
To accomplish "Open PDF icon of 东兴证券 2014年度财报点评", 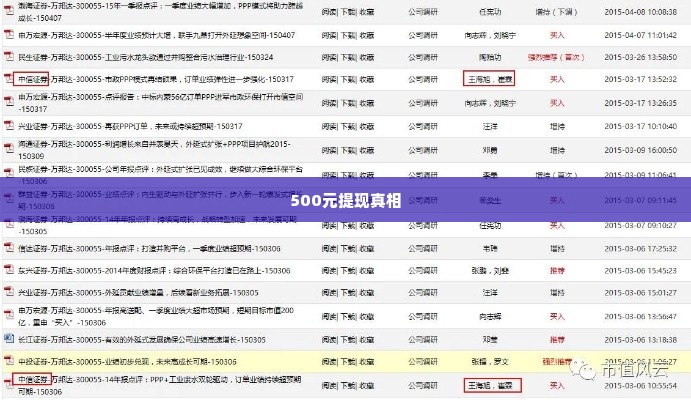I will tap(9, 270).
